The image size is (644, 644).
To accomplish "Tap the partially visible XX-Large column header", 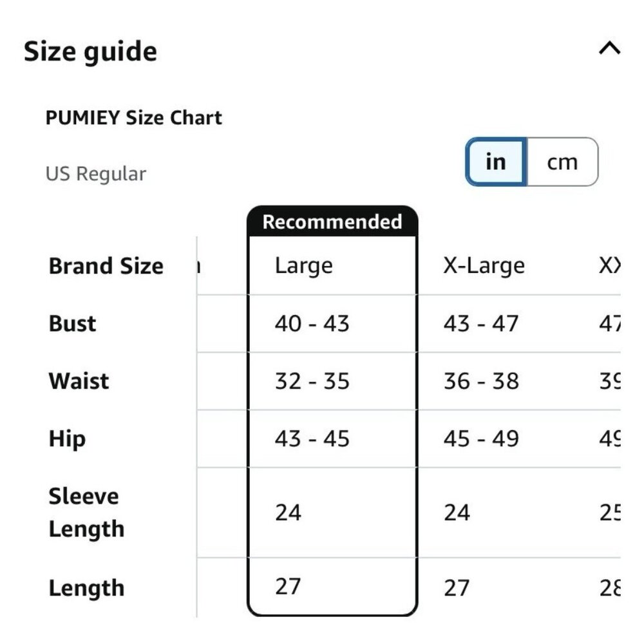I will (x=610, y=266).
